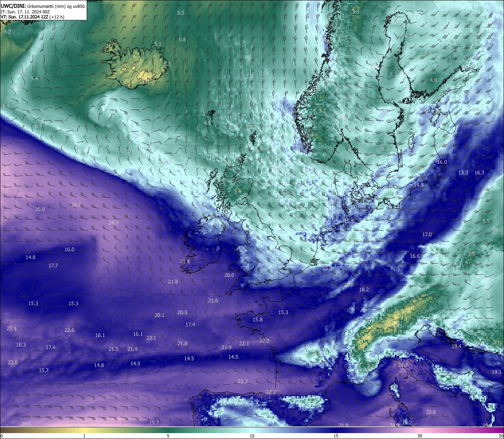Viewport: 504px width, 439px height.
Task: Click the 26.6 value on the map
Action: pyautogui.click(x=26, y=424)
